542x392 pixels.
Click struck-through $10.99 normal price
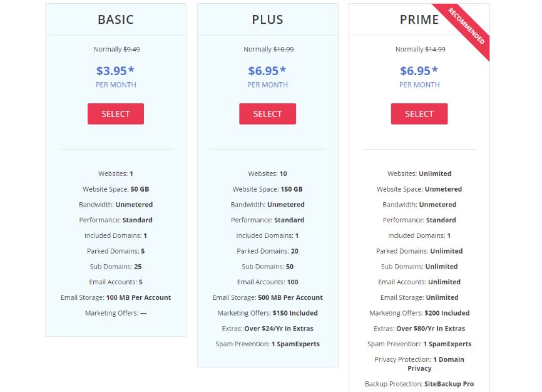click(x=284, y=49)
